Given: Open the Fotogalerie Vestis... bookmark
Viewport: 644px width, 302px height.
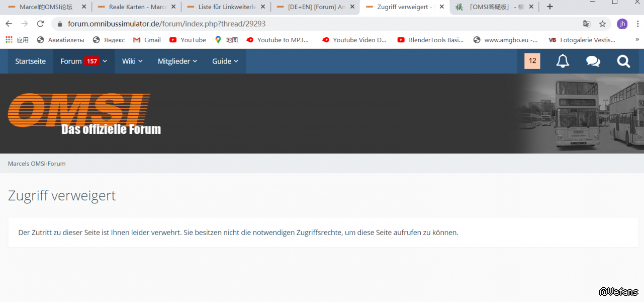Looking at the screenshot, I should click(x=582, y=40).
